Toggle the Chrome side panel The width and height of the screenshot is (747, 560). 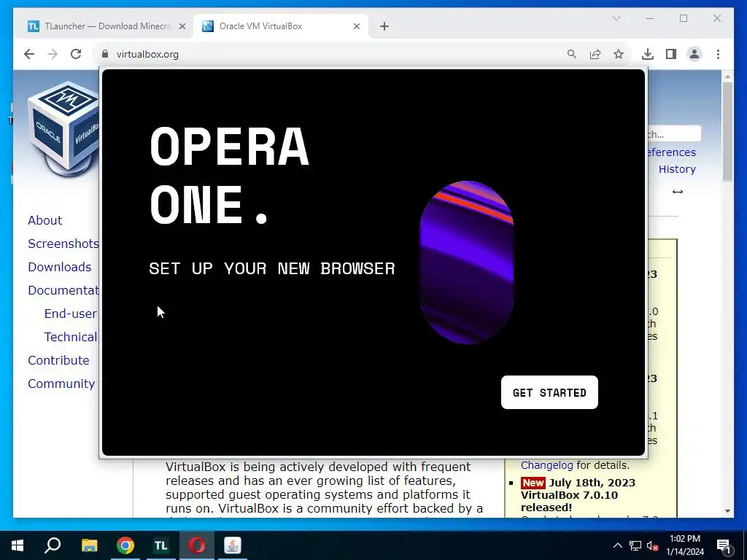pos(671,54)
